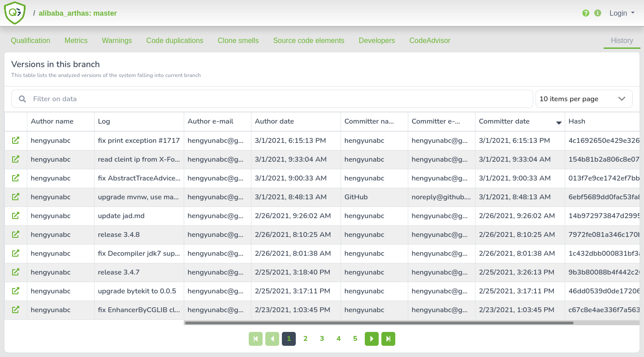Viewport: 644px width, 357px height.
Task: Click the green shield QualityGate logo
Action: click(x=15, y=13)
